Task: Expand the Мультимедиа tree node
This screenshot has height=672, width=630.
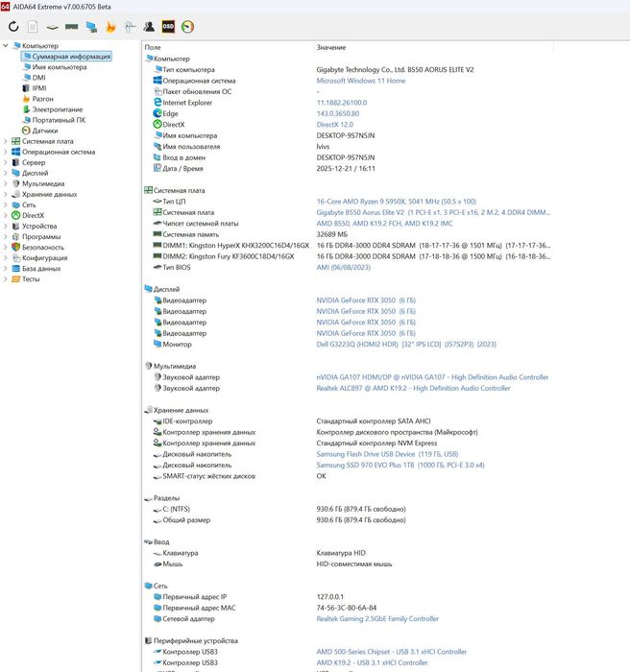Action: [x=6, y=183]
